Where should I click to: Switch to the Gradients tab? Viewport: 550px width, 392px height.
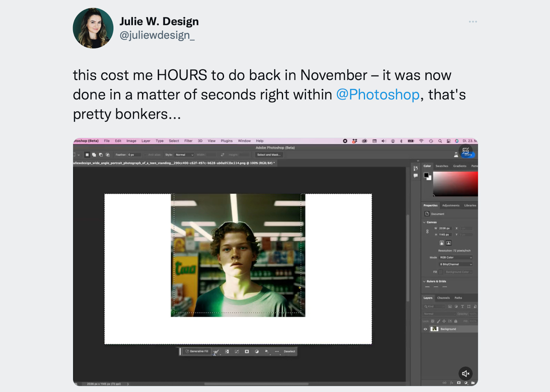click(x=460, y=166)
